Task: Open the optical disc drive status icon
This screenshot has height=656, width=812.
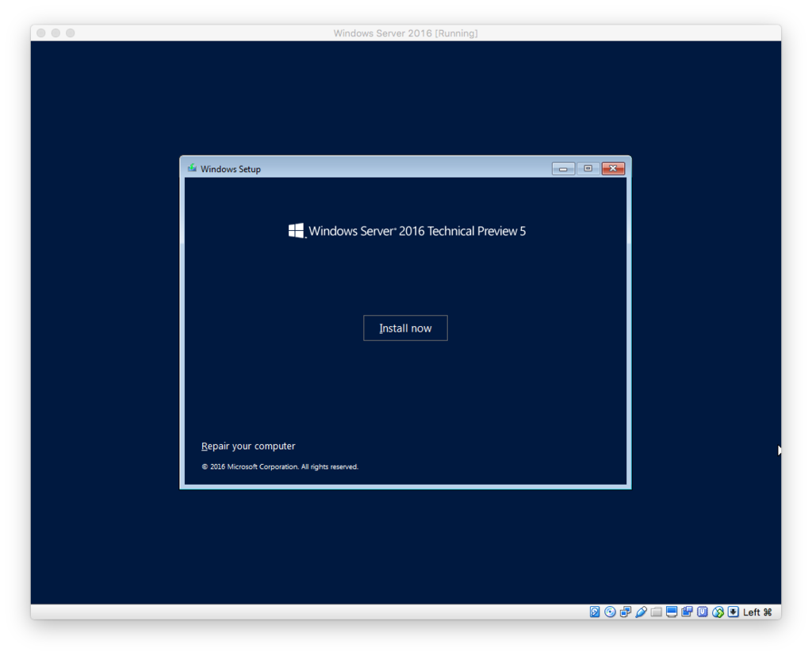Action: 610,612
